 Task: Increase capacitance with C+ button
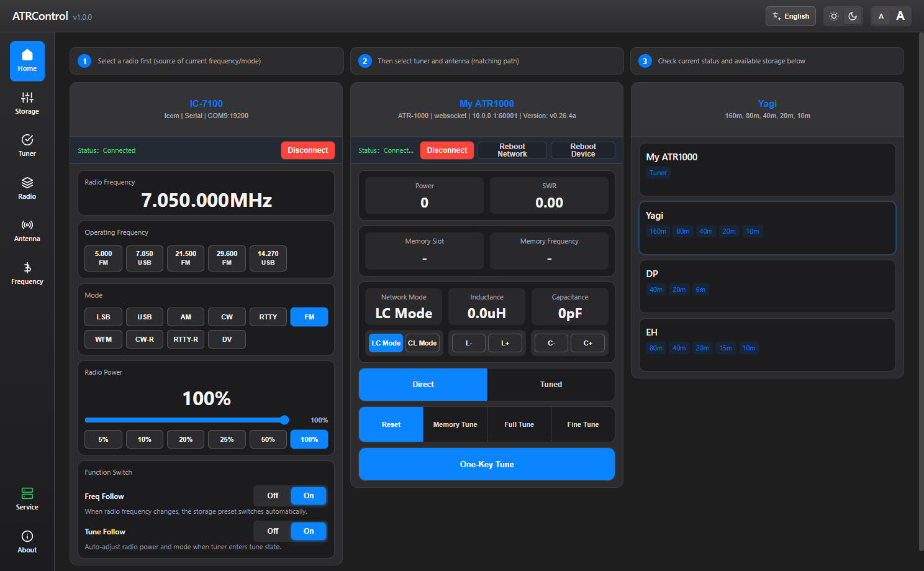[x=587, y=343]
